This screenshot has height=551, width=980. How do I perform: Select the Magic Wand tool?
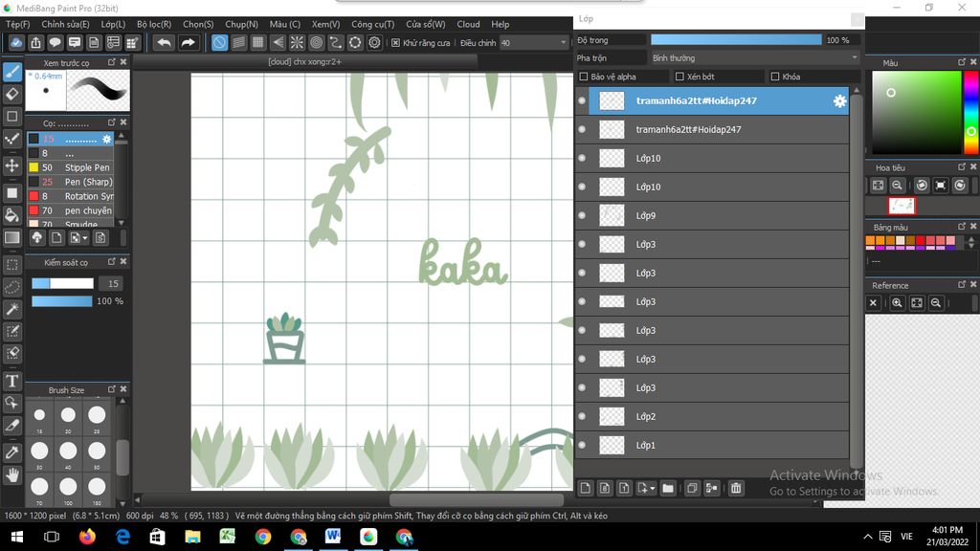pyautogui.click(x=11, y=309)
